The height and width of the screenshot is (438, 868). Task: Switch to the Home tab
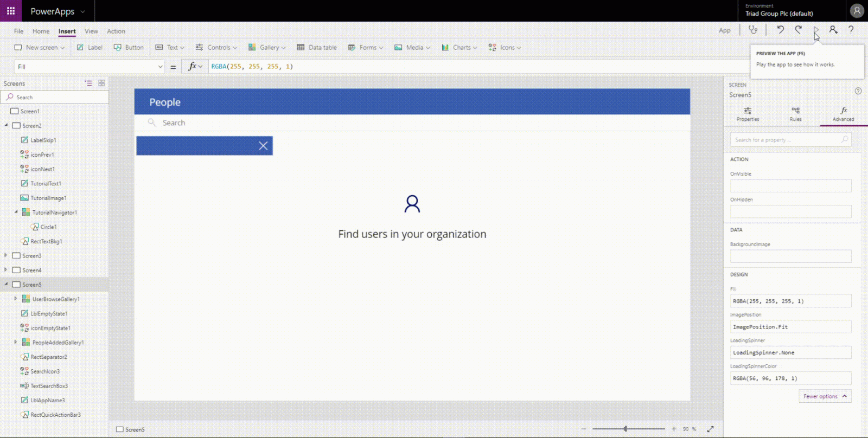[41, 31]
